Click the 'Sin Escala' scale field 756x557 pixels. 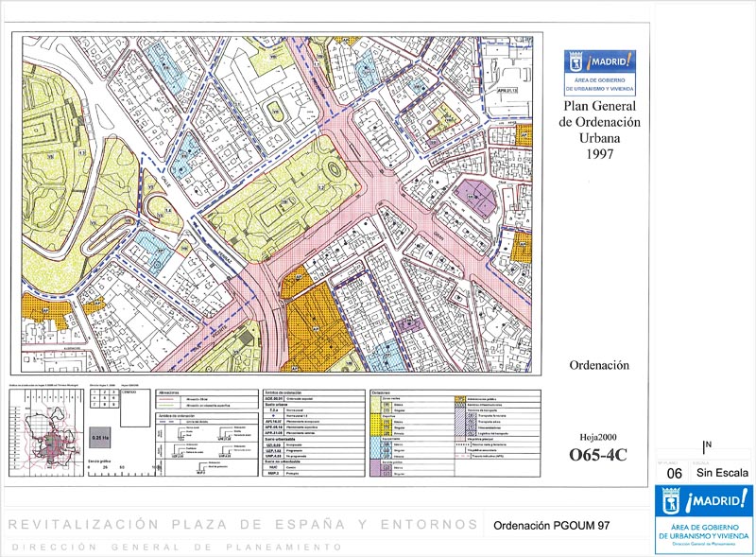point(723,473)
